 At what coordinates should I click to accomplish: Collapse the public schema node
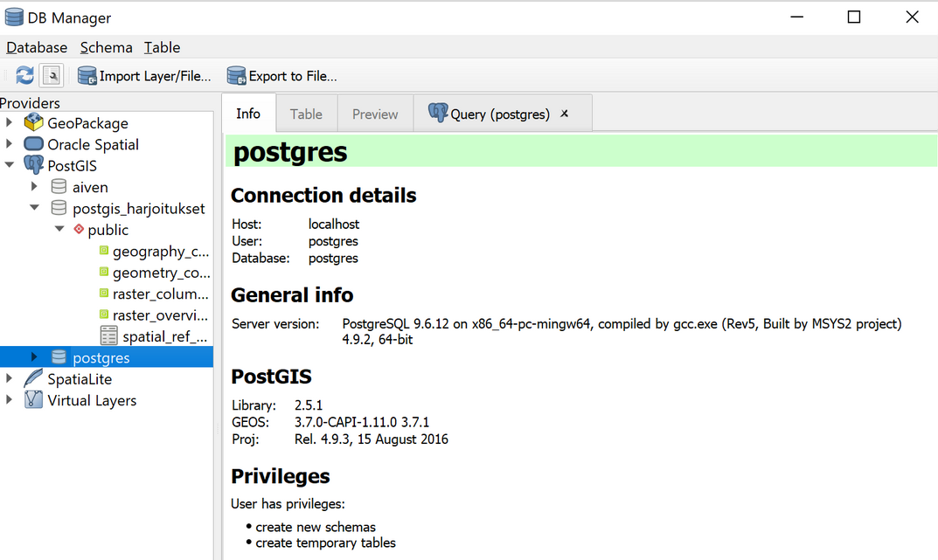click(x=59, y=230)
